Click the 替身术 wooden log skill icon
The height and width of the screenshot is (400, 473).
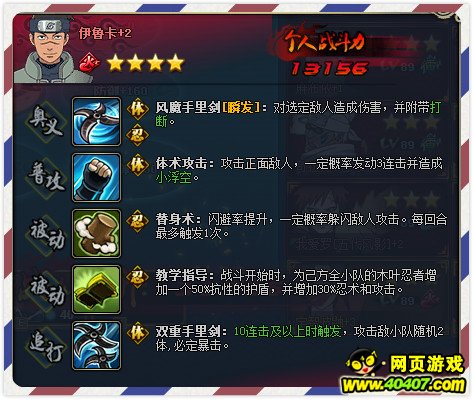(x=96, y=233)
